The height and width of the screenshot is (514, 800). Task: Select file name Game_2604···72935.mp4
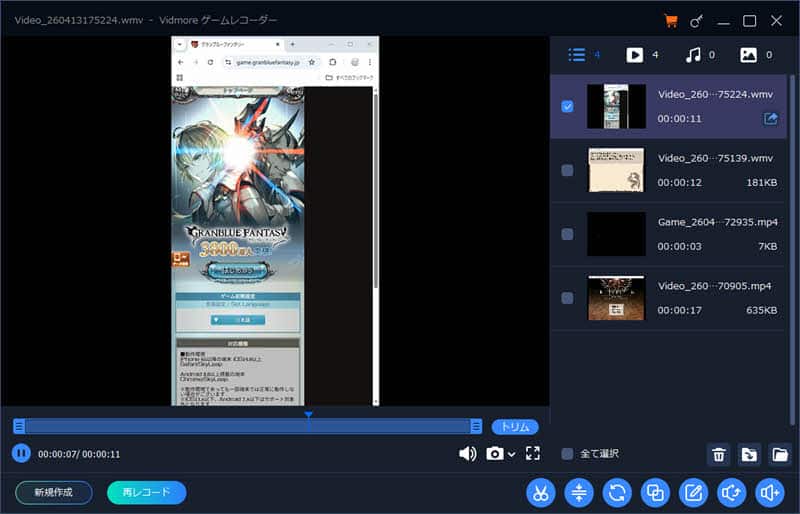[x=718, y=222]
